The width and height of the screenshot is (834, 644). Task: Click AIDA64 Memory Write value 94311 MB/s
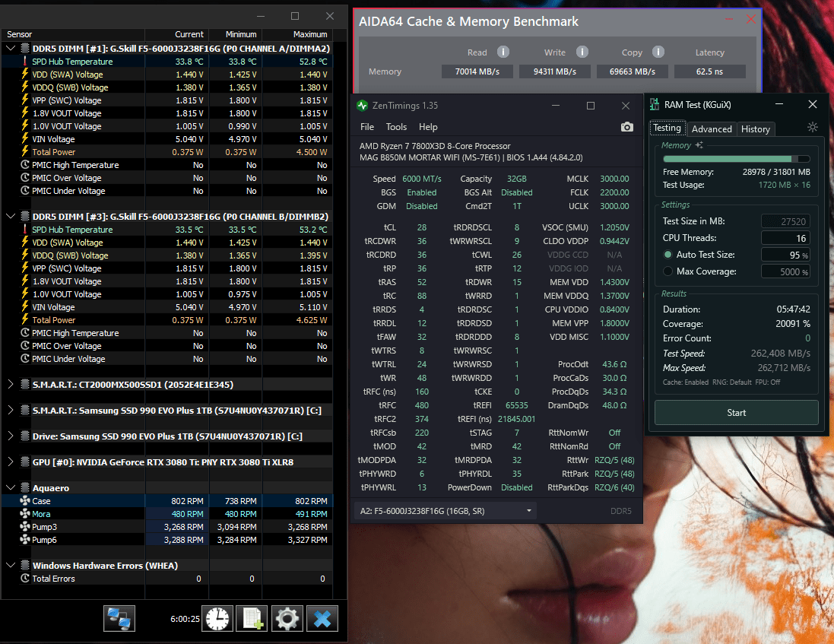[x=555, y=71]
